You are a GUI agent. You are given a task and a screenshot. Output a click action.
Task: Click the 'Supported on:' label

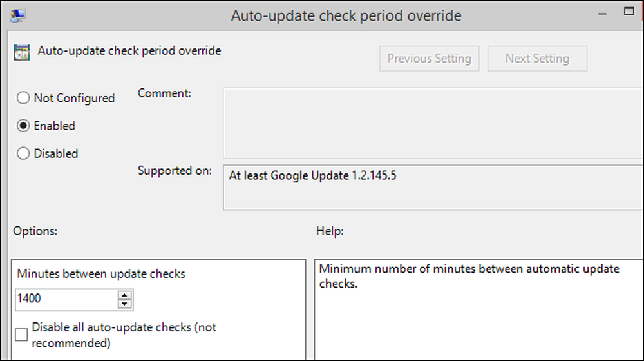(x=175, y=171)
